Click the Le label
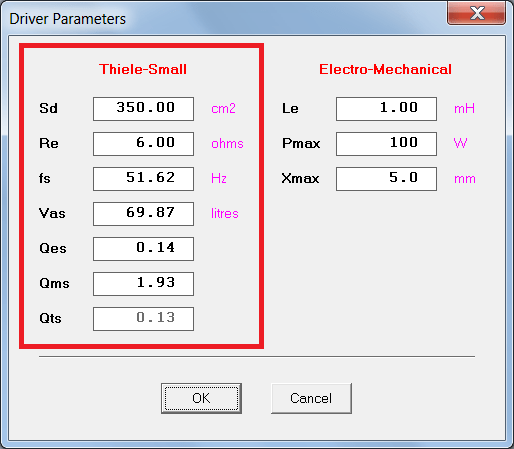Screen dimensions: 514x449 (290, 109)
